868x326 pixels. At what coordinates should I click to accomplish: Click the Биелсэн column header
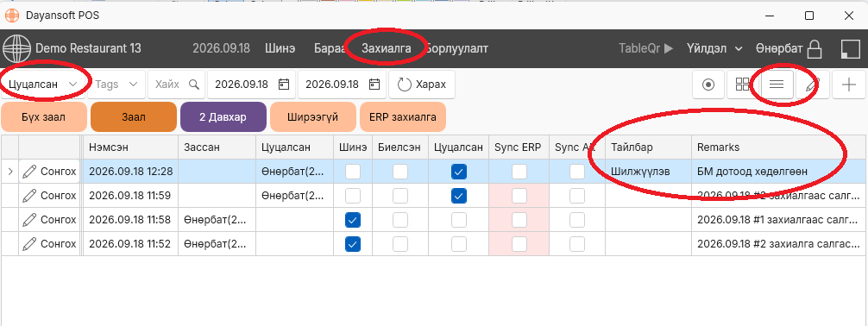tap(399, 147)
